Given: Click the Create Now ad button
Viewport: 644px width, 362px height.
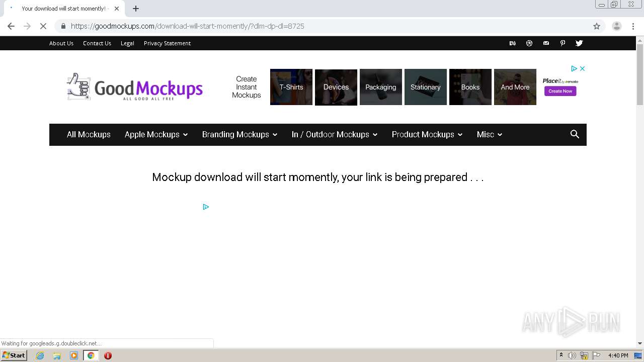Looking at the screenshot, I should [x=560, y=91].
